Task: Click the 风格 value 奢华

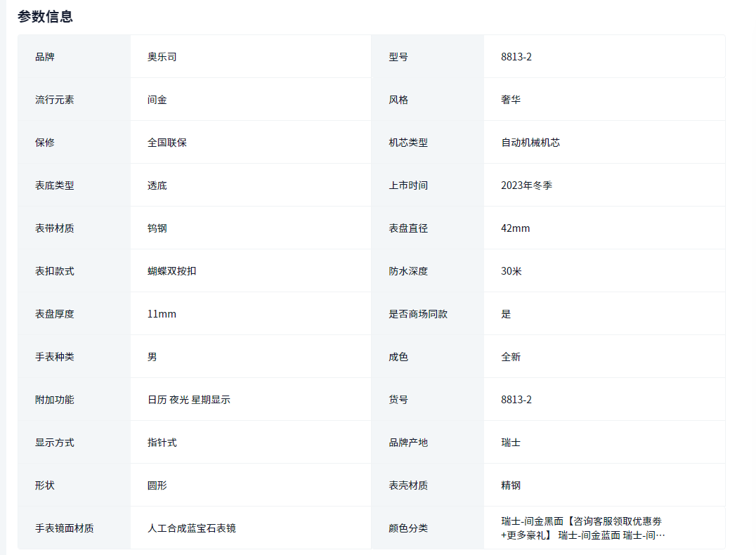Action: [x=511, y=100]
